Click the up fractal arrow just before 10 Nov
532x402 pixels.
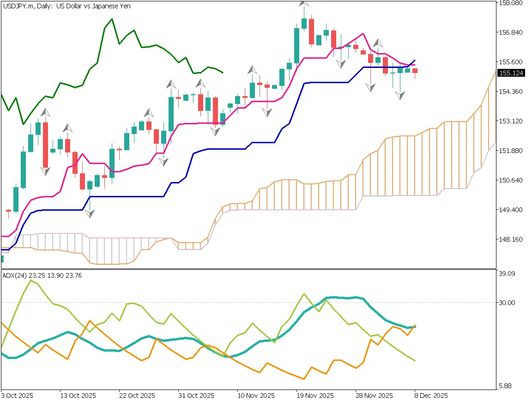[252, 70]
